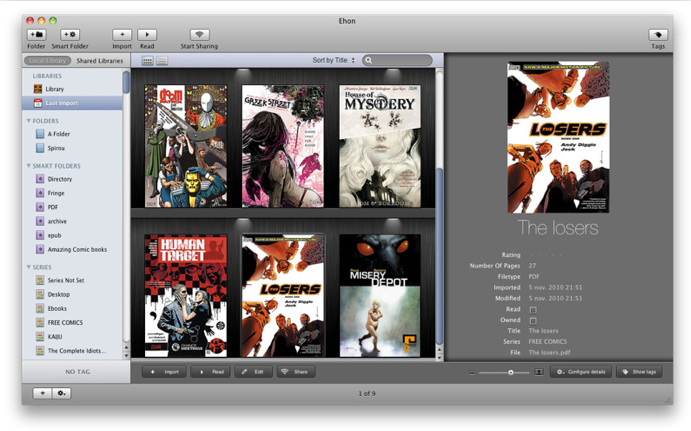Open the Sort by Title dropdown
Screen dimensions: 691x431
(x=334, y=60)
